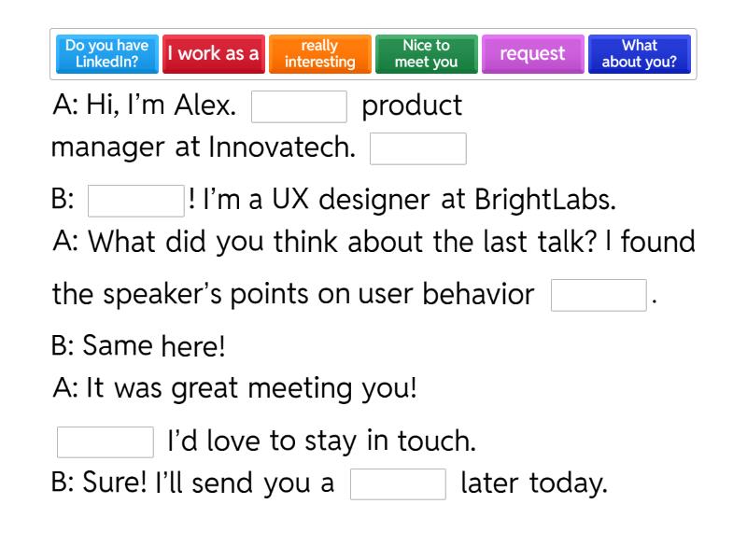The height and width of the screenshot is (560, 747).
Task: Select the blank after "I'll send you a"
Action: click(x=399, y=485)
